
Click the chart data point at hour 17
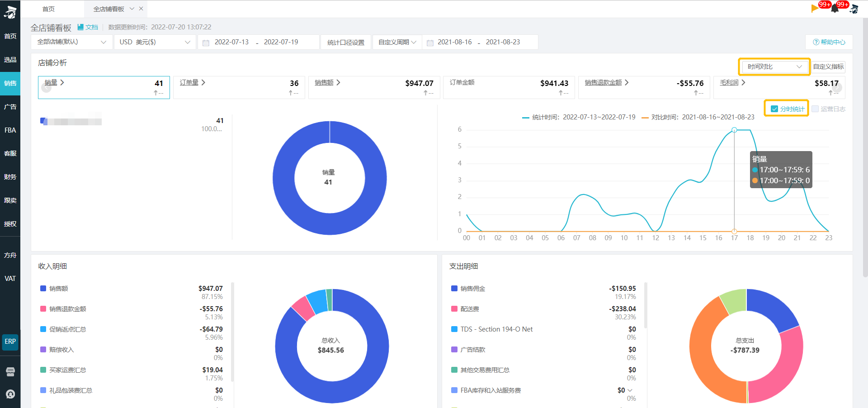pyautogui.click(x=734, y=130)
